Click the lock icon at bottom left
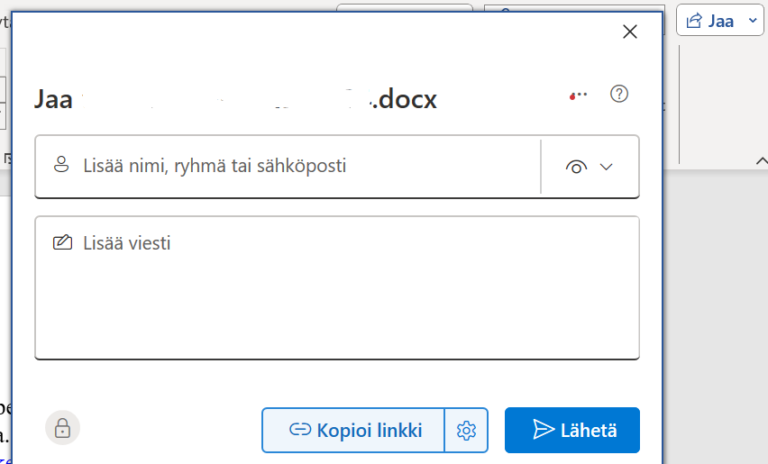Viewport: 768px width, 464px height. point(62,429)
